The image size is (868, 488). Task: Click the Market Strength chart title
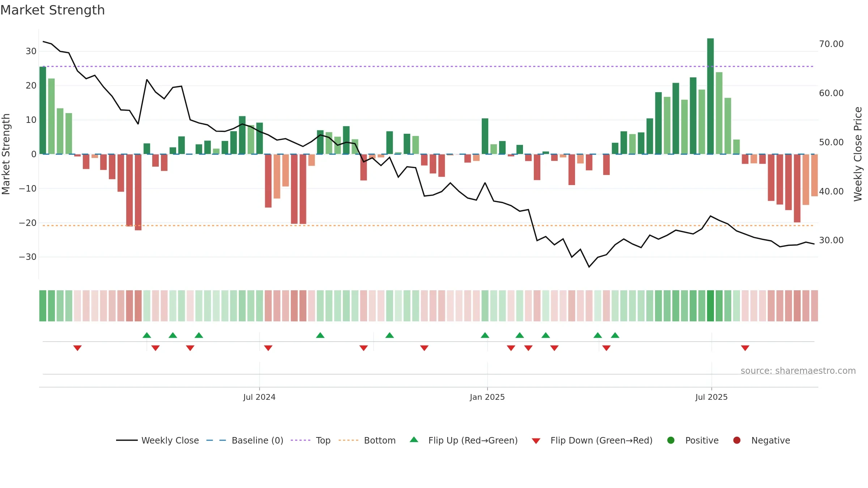pyautogui.click(x=52, y=10)
